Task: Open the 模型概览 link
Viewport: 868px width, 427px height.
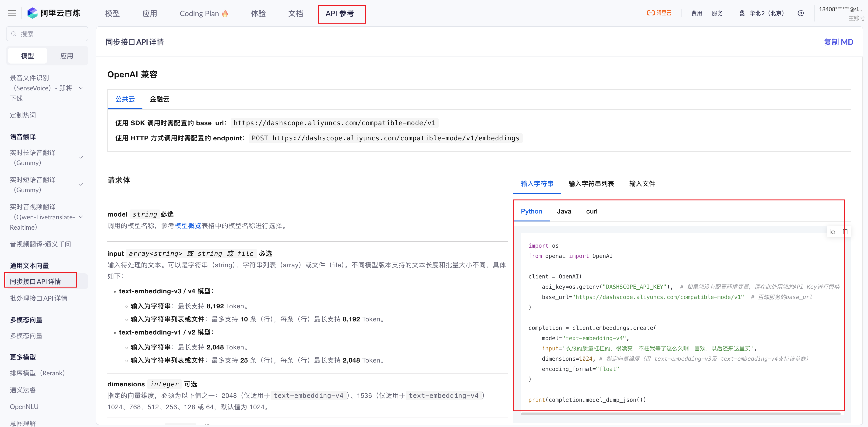Action: coord(188,226)
